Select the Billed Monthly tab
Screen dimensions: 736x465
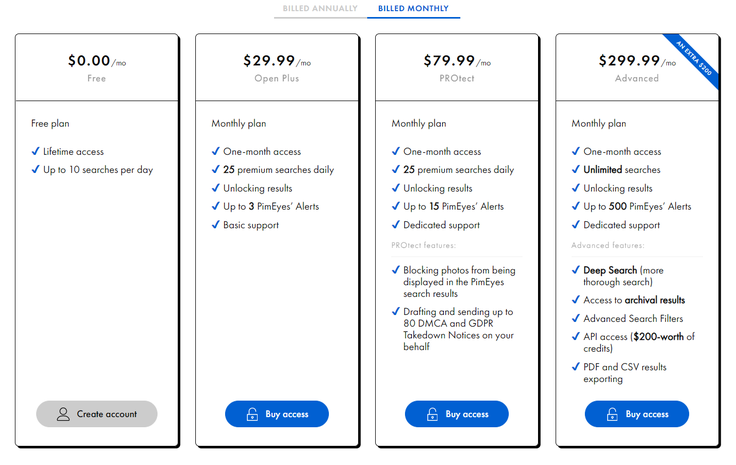[414, 8]
